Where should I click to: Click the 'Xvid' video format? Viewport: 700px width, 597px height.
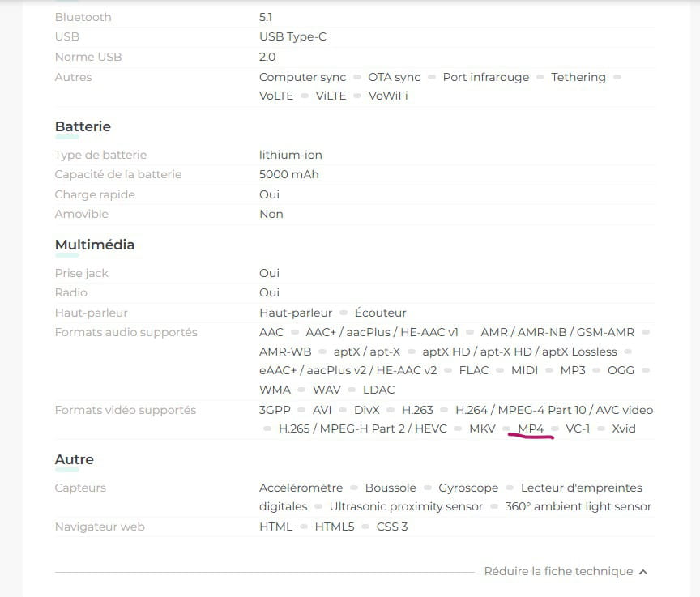click(x=624, y=429)
